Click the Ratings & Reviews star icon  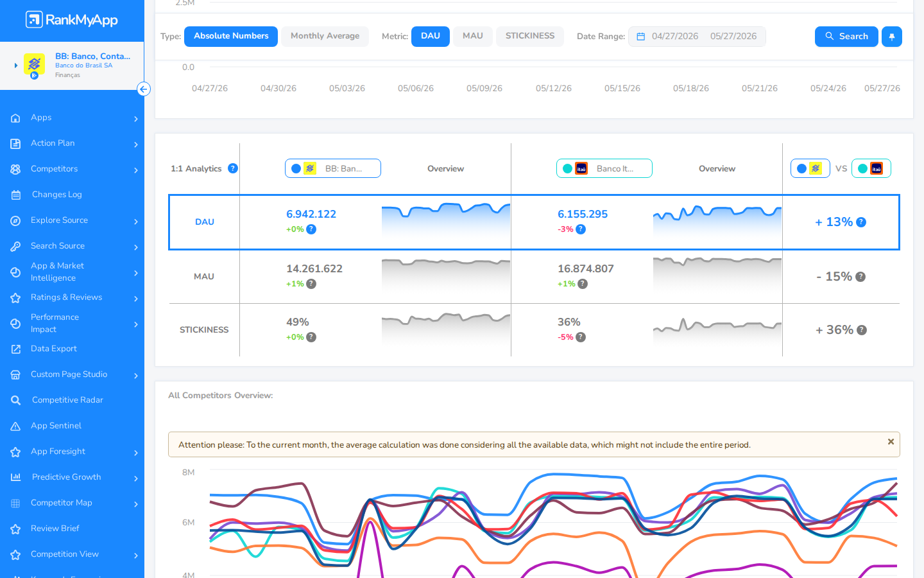click(15, 298)
